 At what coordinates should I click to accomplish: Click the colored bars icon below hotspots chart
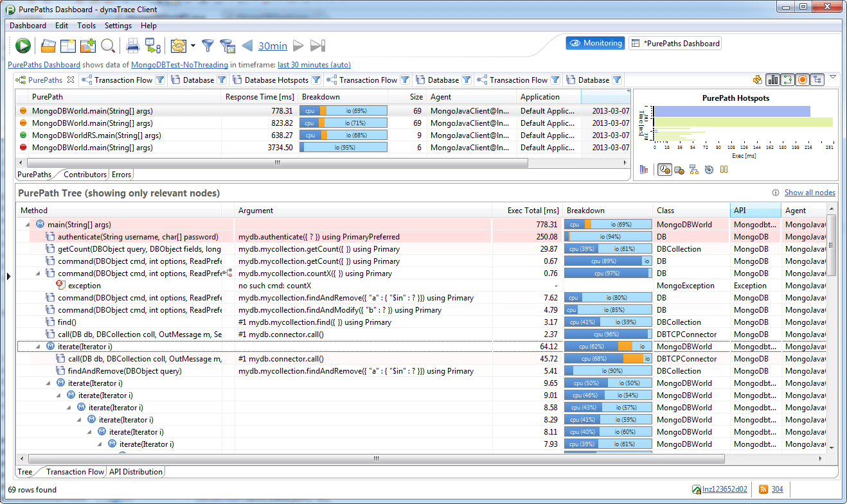tap(644, 169)
